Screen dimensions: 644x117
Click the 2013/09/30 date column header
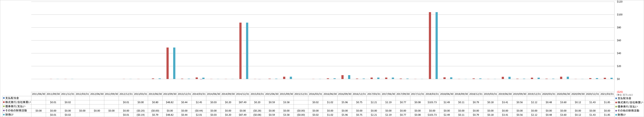click(x=170, y=94)
